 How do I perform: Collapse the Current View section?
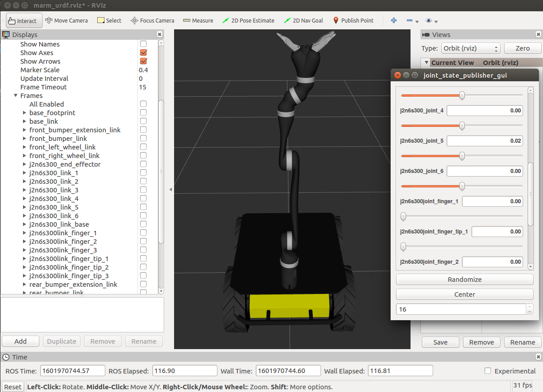(426, 62)
